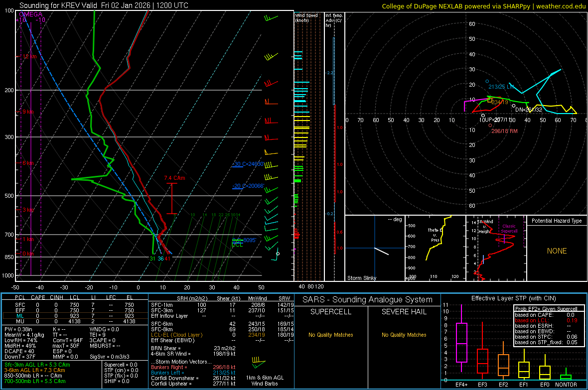Click the based on STPC: 0.06 line
Viewport: 588px width, 390px height.
pyautogui.click(x=546, y=337)
